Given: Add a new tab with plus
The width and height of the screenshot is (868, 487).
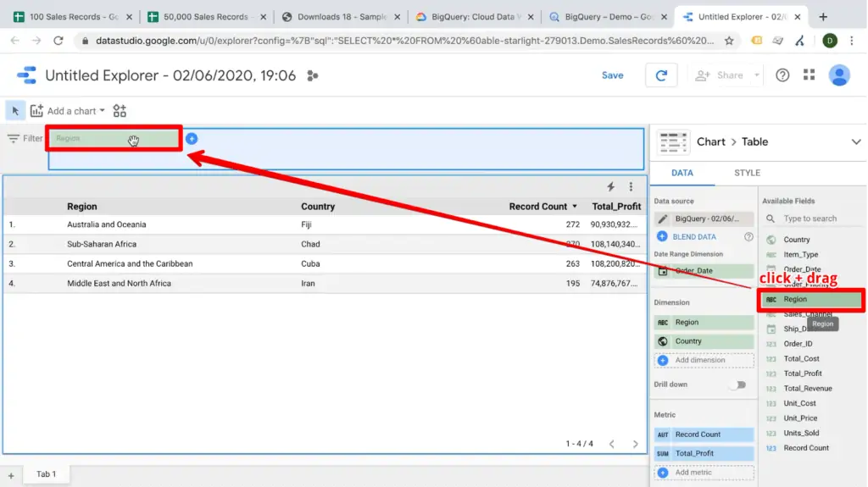Looking at the screenshot, I should 11,475.
